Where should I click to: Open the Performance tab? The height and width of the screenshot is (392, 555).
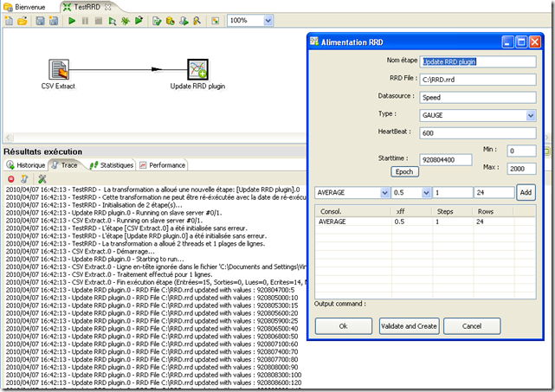[x=163, y=165]
